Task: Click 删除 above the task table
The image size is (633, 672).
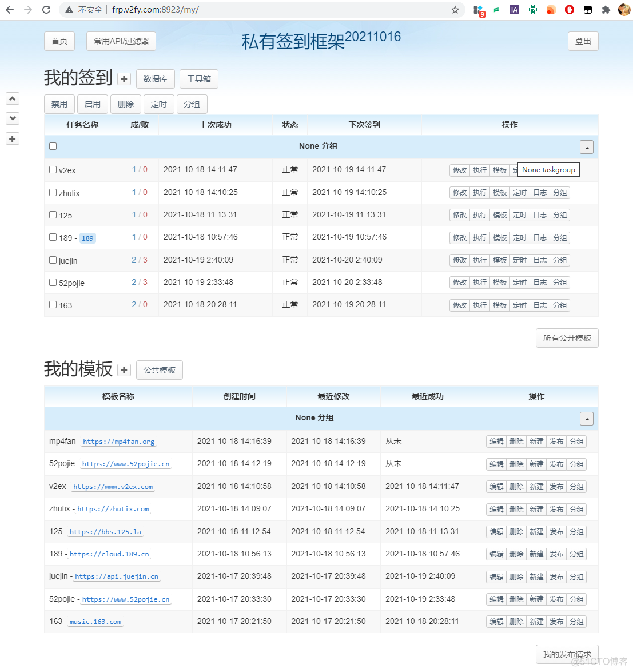Action: pyautogui.click(x=126, y=104)
